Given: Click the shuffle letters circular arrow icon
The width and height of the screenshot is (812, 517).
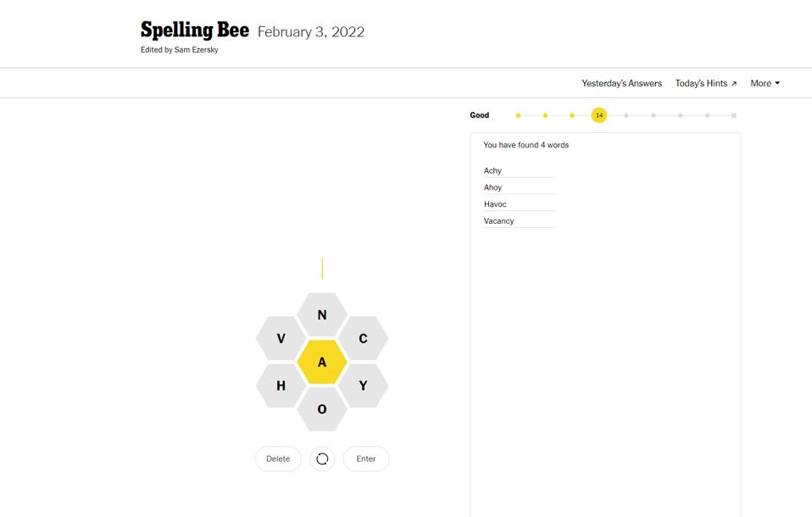Looking at the screenshot, I should pyautogui.click(x=322, y=459).
